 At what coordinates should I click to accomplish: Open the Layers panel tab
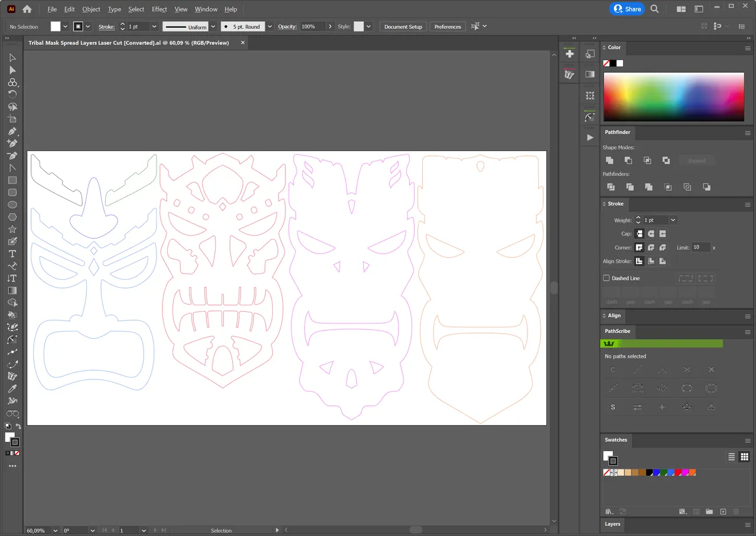click(x=612, y=524)
